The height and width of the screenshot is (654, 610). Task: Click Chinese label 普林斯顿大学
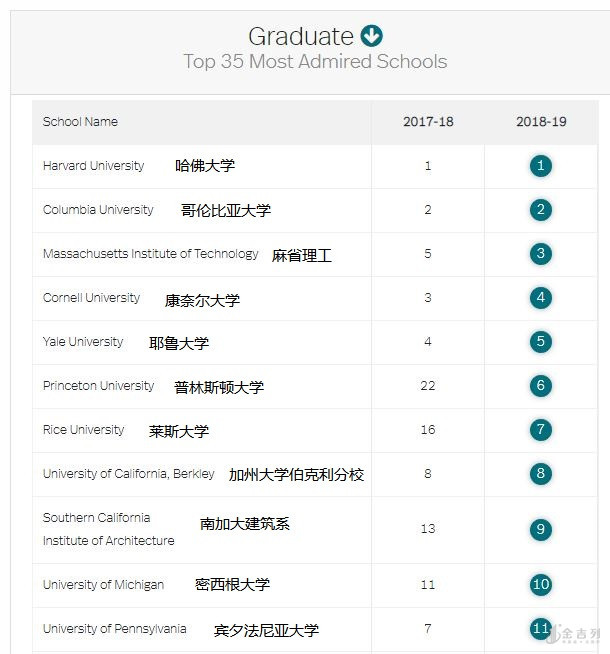pos(219,388)
